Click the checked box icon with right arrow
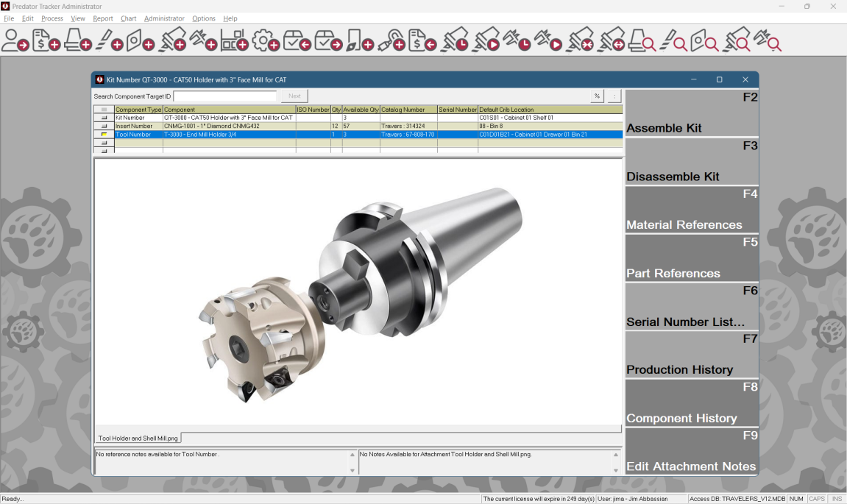Viewport: 847px width, 504px height. [x=328, y=41]
